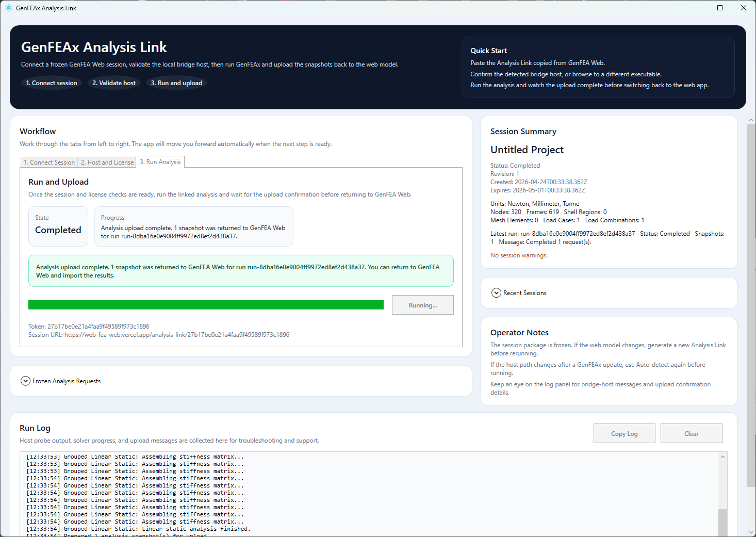This screenshot has width=756, height=537.
Task: Expand the Recent Sessions section
Action: 525,292
